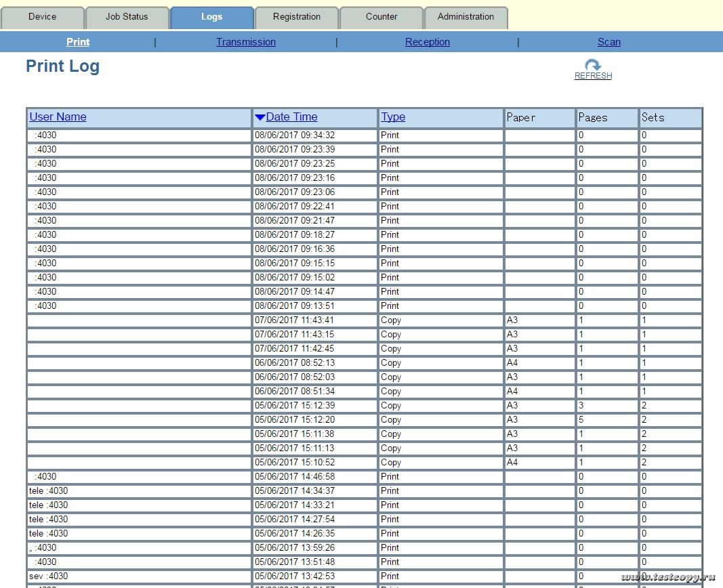Image resolution: width=723 pixels, height=588 pixels.
Task: Open the Scan log link
Action: pyautogui.click(x=608, y=42)
